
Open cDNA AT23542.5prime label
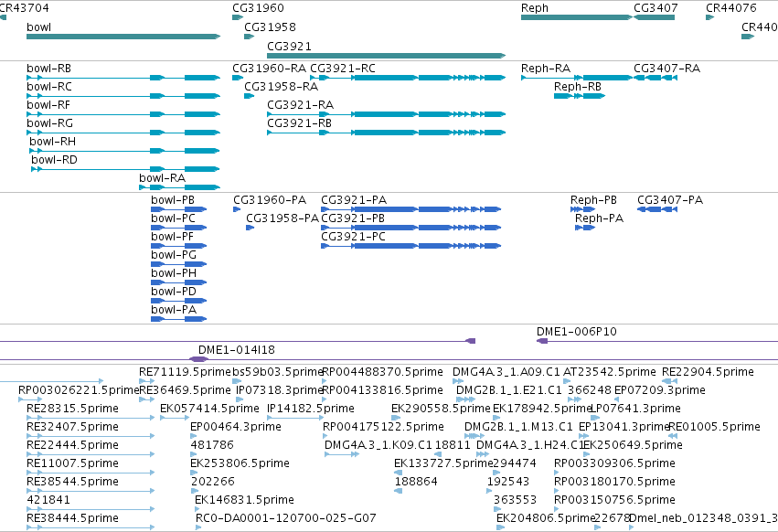610,372
